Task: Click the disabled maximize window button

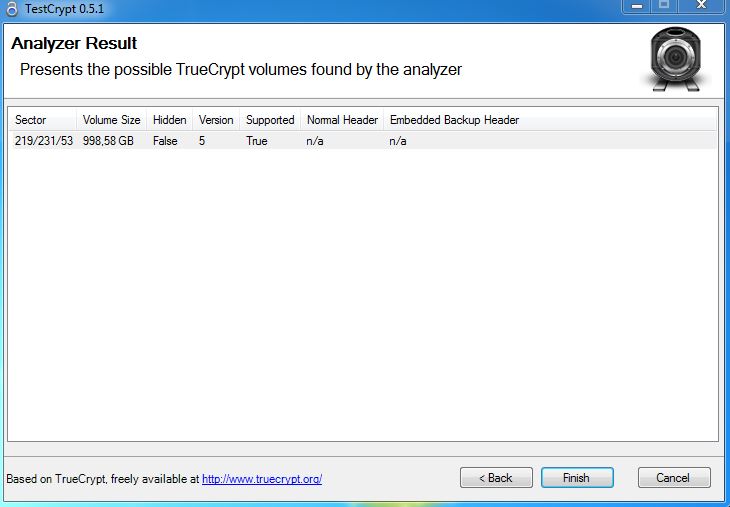Action: pyautogui.click(x=665, y=6)
